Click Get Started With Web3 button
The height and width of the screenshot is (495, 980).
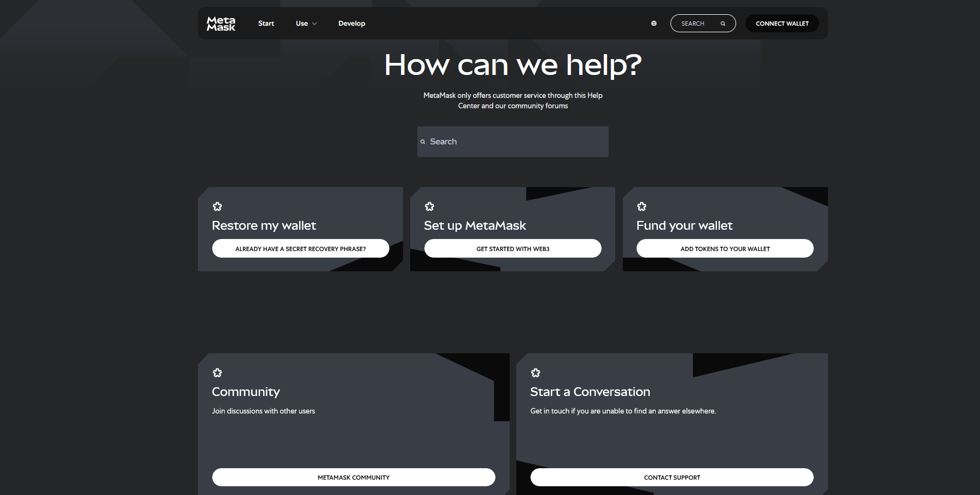(x=513, y=248)
